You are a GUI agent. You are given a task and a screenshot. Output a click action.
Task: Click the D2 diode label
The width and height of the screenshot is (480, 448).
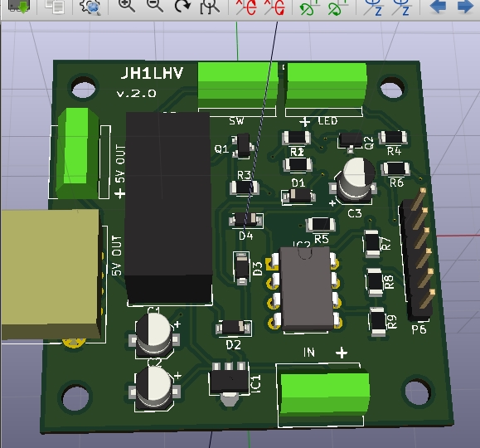233,345
